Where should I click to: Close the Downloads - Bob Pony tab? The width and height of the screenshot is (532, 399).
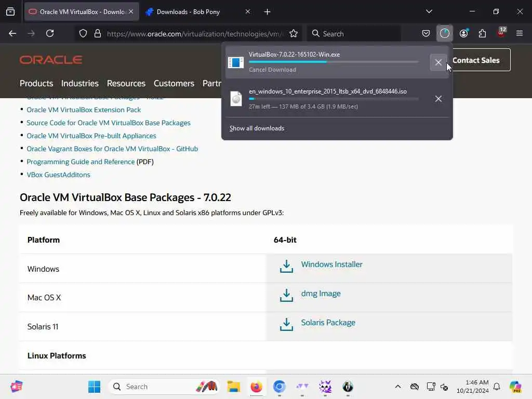[x=248, y=11]
